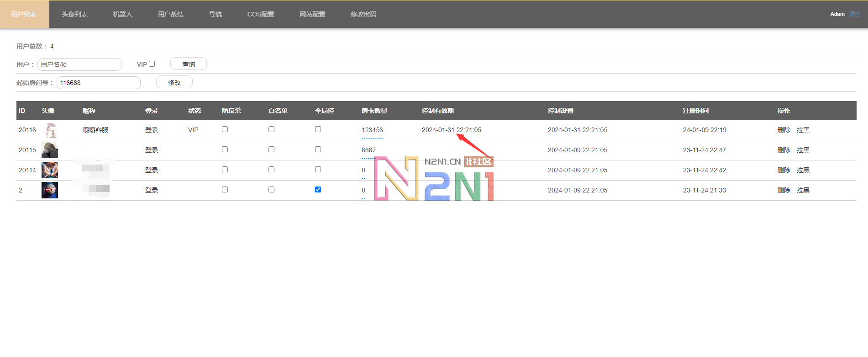Open the COS配置 menu item
Image resolution: width=868 pixels, height=357 pixels.
[261, 14]
